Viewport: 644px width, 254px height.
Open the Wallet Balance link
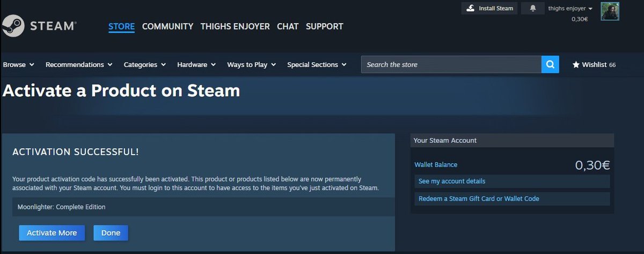pos(436,165)
